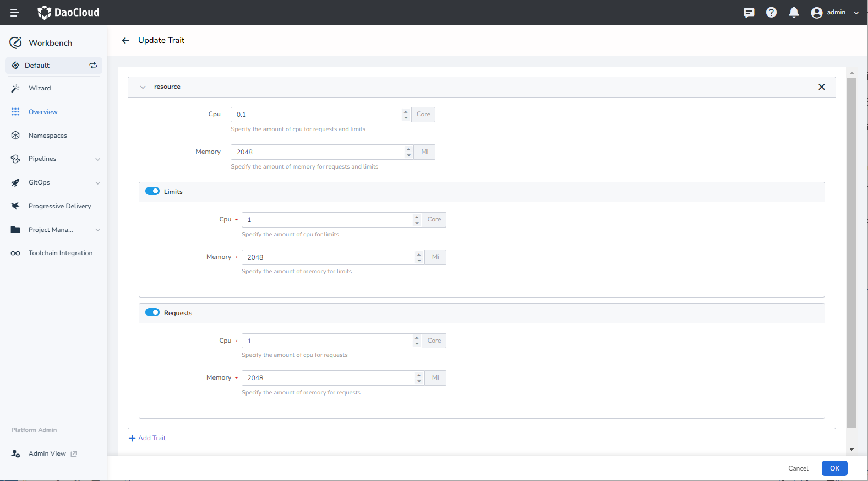
Task: Turn off the Requests toggle switch
Action: [152, 312]
